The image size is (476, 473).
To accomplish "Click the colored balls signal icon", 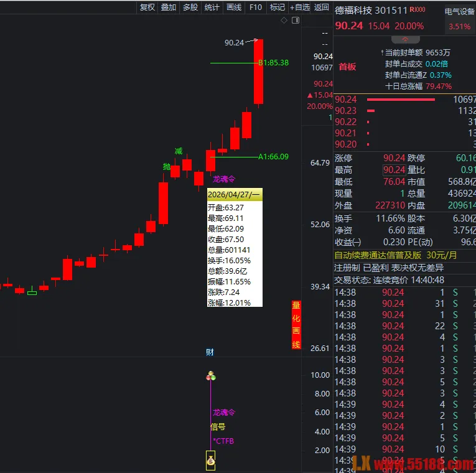I will click(x=211, y=376).
